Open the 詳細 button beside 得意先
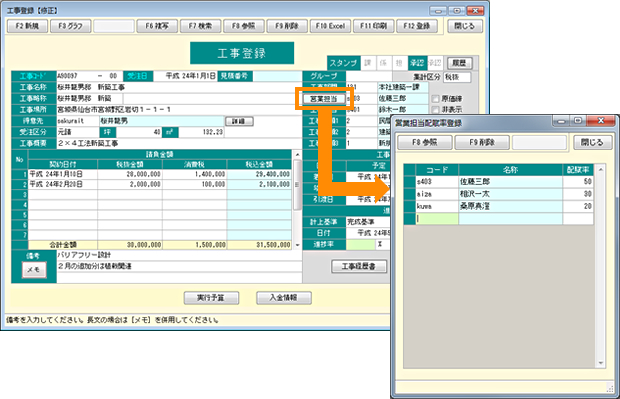 (x=239, y=121)
